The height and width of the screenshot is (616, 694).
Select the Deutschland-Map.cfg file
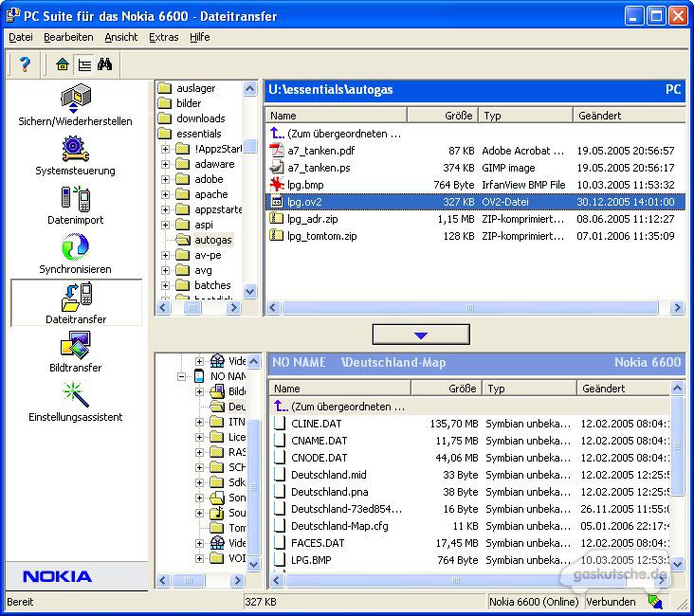tap(339, 526)
